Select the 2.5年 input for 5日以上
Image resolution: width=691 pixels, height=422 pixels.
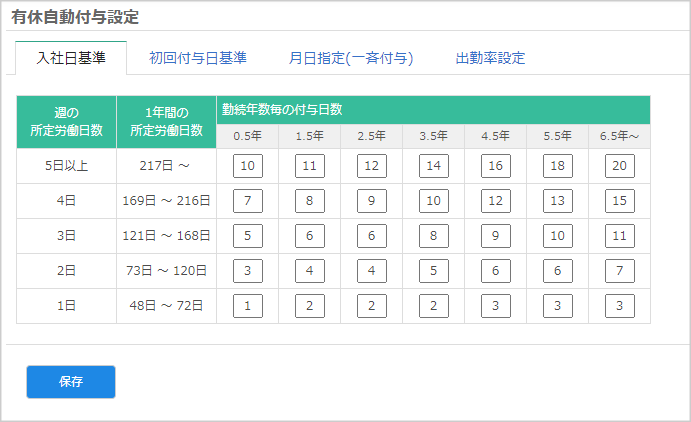(x=372, y=166)
